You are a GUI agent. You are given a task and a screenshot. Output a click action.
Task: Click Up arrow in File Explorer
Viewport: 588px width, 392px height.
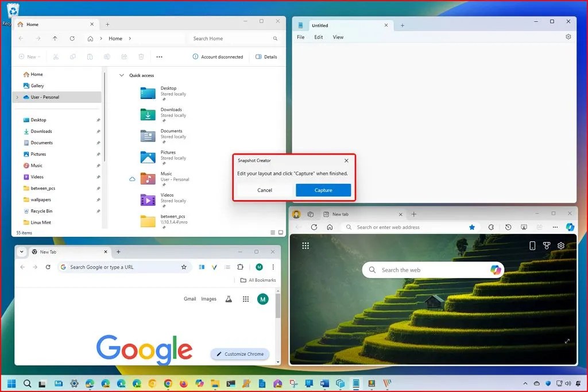point(55,39)
